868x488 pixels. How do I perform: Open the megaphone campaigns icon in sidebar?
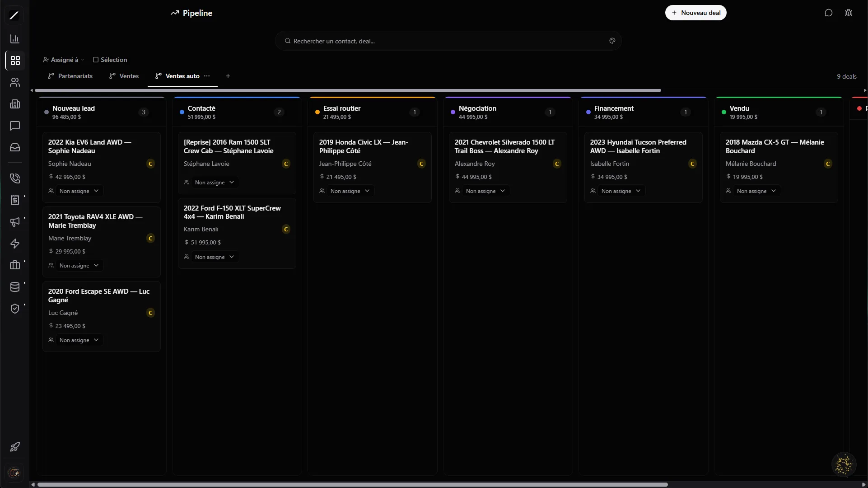click(x=15, y=222)
